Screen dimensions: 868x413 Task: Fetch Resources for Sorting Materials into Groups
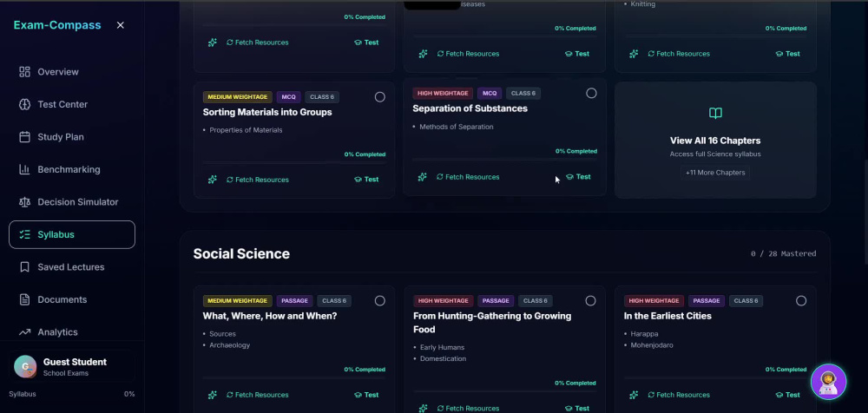258,180
